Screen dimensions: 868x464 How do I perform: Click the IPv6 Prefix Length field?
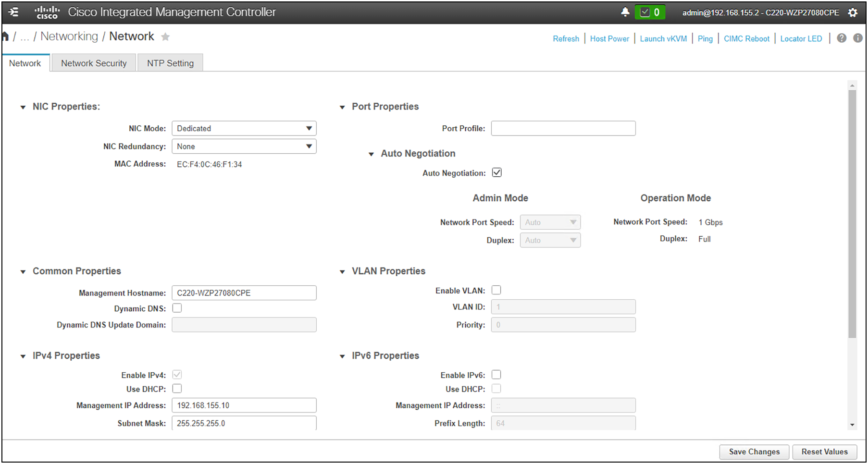[563, 423]
